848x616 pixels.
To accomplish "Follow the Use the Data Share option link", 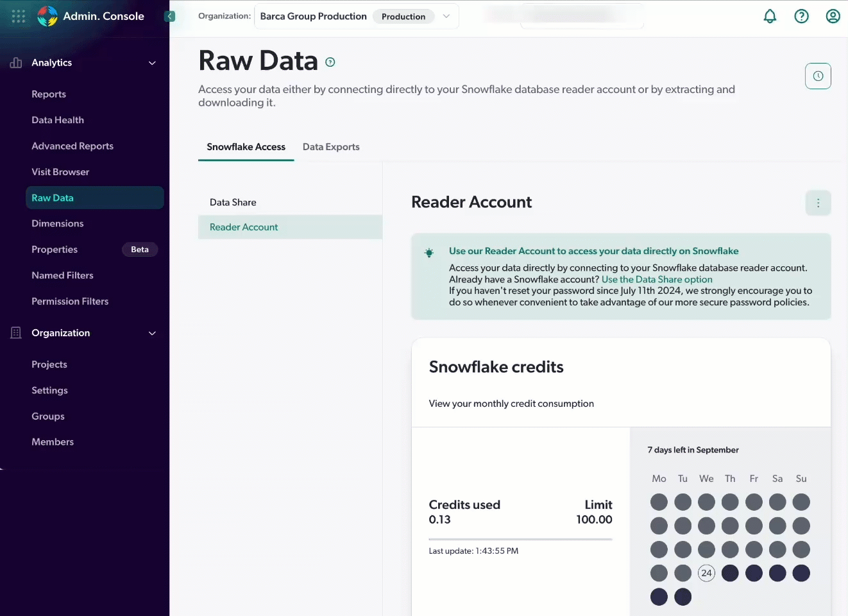I will (x=656, y=279).
